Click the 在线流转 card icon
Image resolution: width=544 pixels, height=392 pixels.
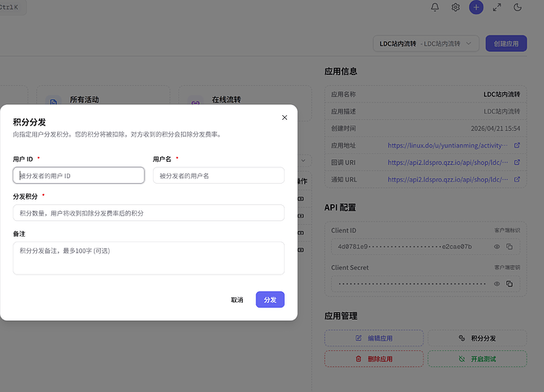tap(196, 102)
